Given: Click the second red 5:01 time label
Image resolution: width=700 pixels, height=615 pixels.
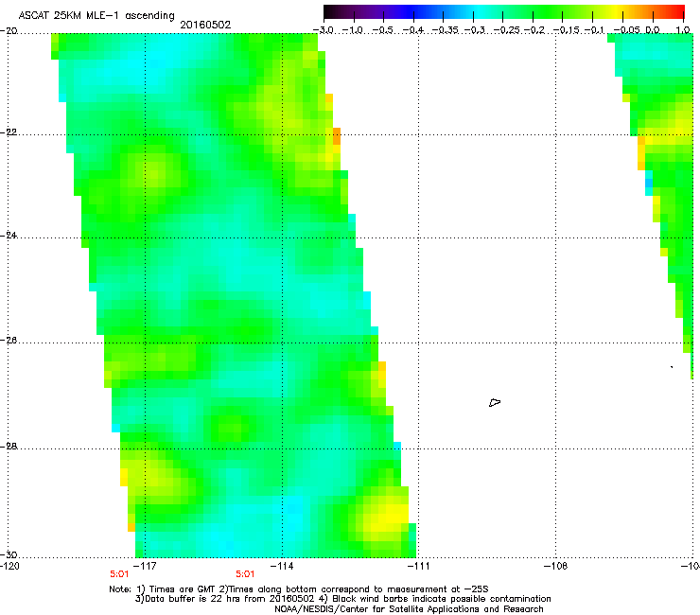Looking at the screenshot, I should 245,574.
